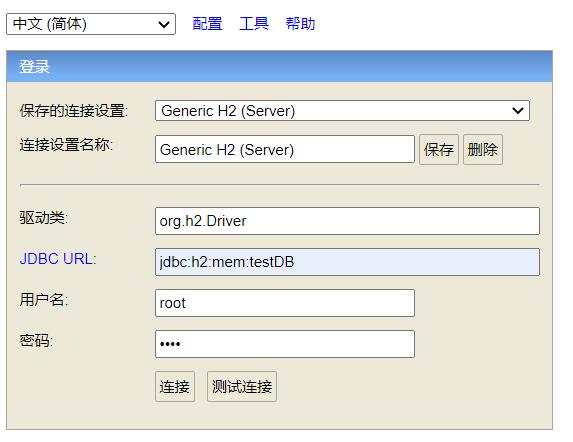This screenshot has height=442, width=573.
Task: Run 测试连接 test connection button
Action: click(242, 386)
